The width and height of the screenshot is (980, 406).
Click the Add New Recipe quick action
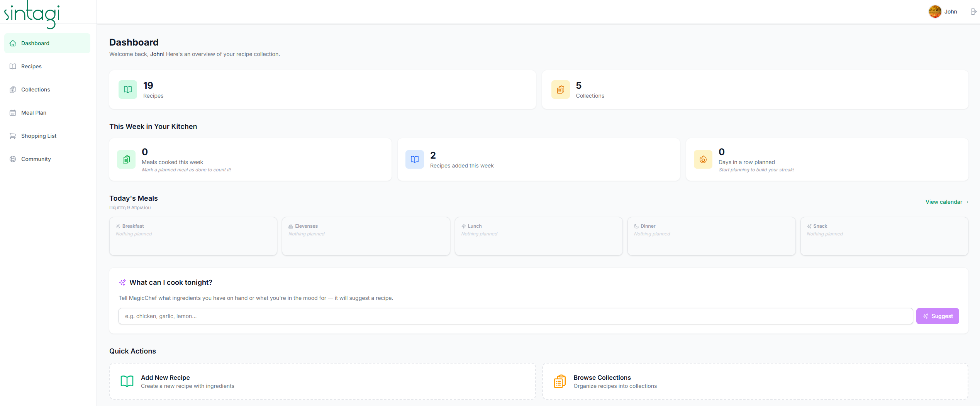322,381
